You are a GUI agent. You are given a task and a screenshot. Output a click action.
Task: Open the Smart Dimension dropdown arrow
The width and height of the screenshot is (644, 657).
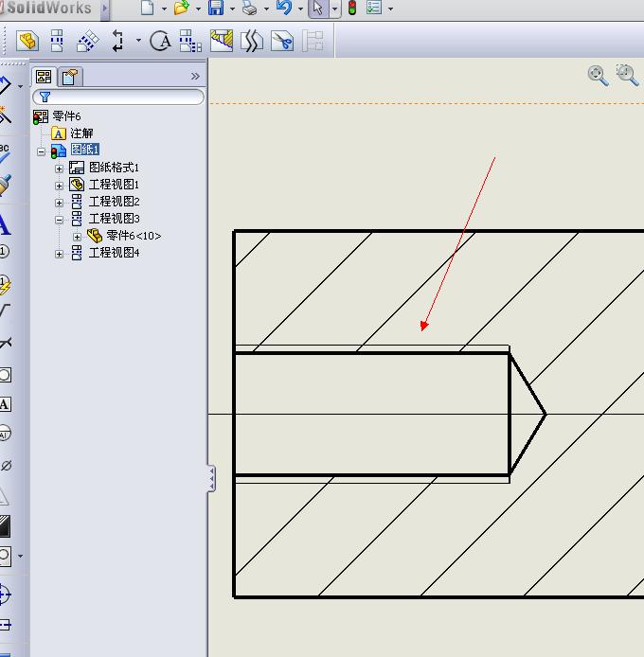pos(20,87)
